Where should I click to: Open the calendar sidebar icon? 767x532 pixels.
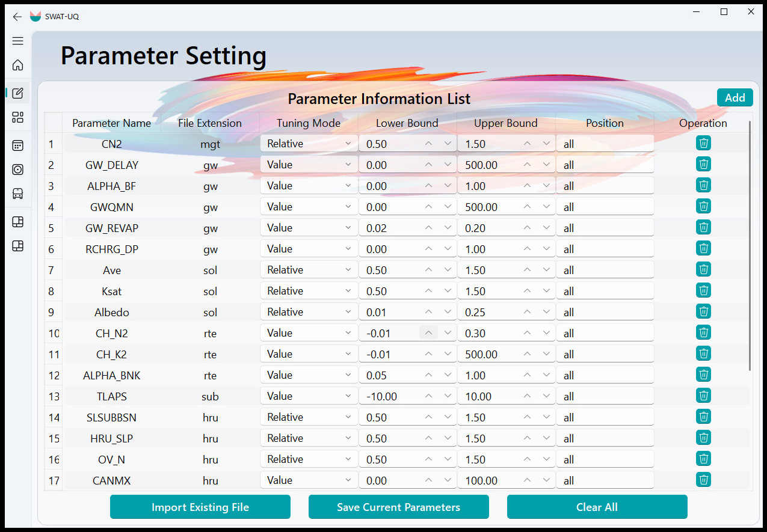click(x=18, y=145)
